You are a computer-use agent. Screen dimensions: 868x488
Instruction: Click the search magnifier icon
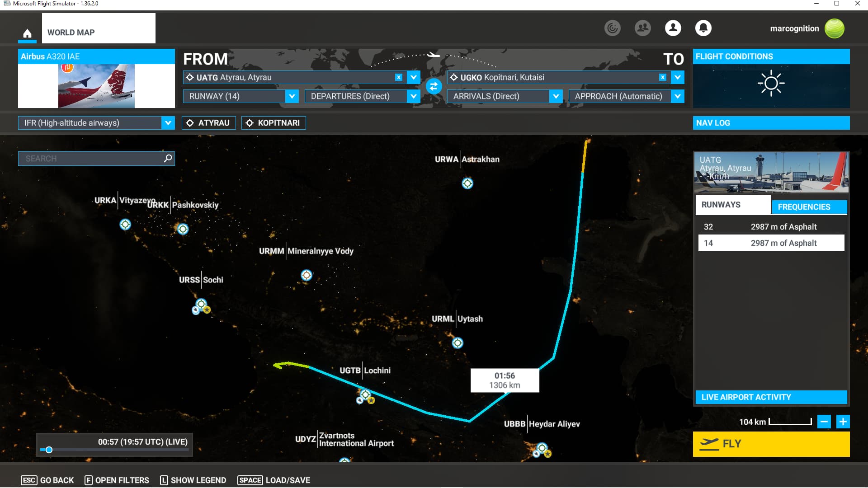168,158
